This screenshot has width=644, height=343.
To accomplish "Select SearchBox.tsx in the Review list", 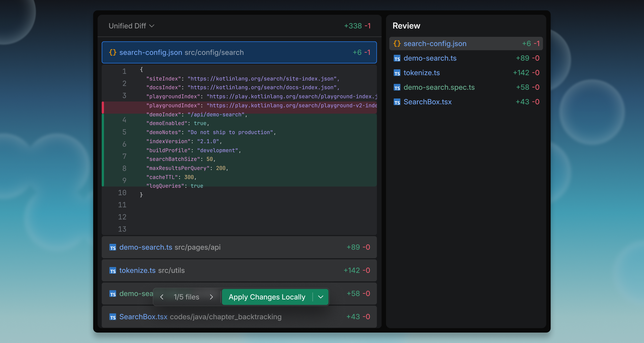I will coord(427,102).
